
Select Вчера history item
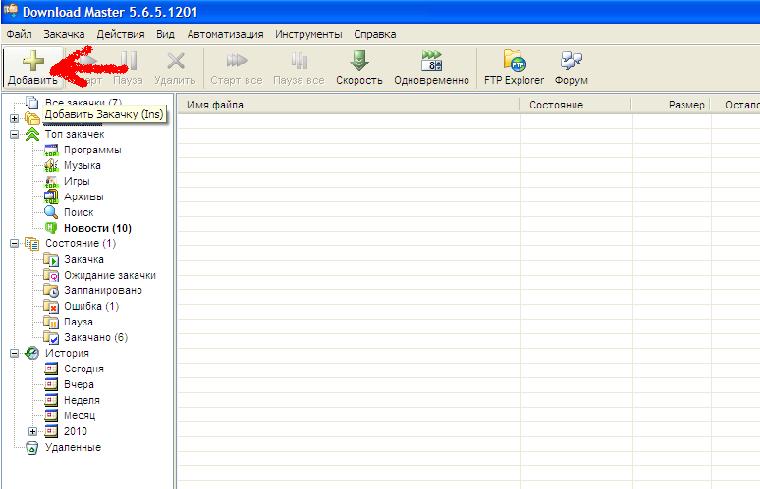pos(79,384)
